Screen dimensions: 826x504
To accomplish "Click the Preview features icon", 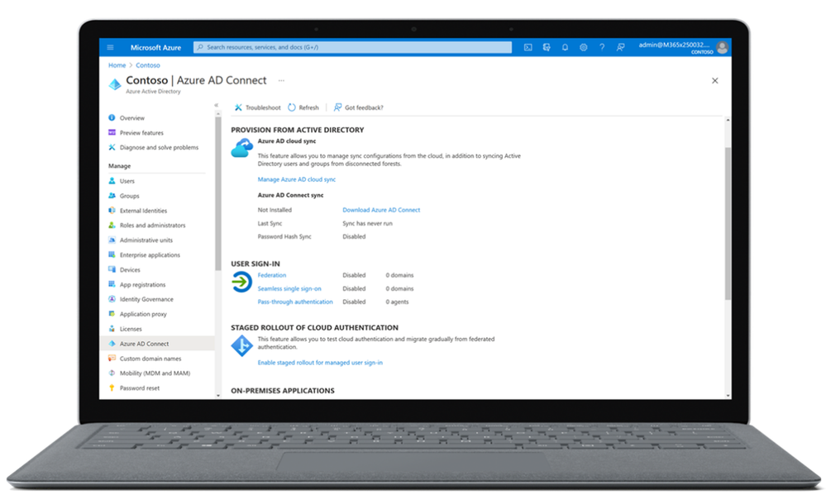I will pyautogui.click(x=112, y=133).
